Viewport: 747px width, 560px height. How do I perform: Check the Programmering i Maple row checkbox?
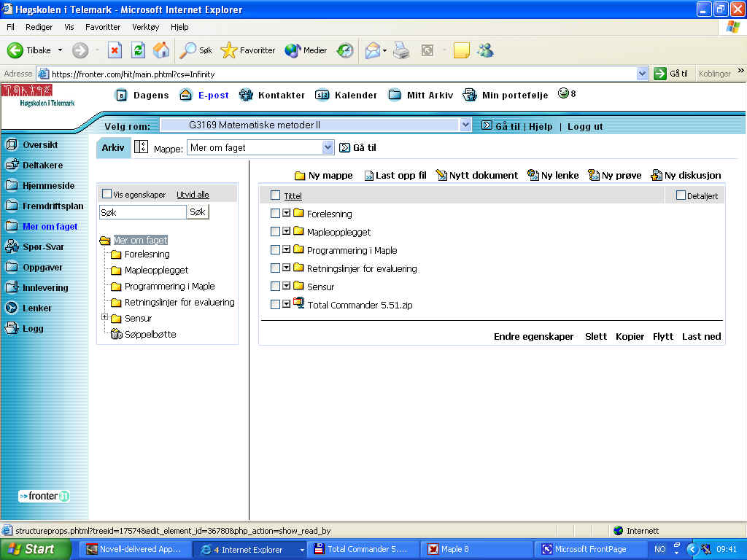click(x=275, y=249)
